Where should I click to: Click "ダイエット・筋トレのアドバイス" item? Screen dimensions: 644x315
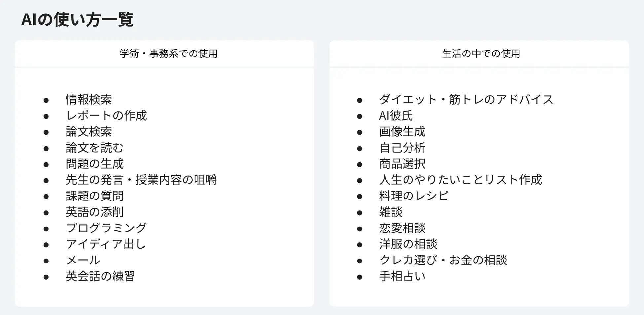466,99
